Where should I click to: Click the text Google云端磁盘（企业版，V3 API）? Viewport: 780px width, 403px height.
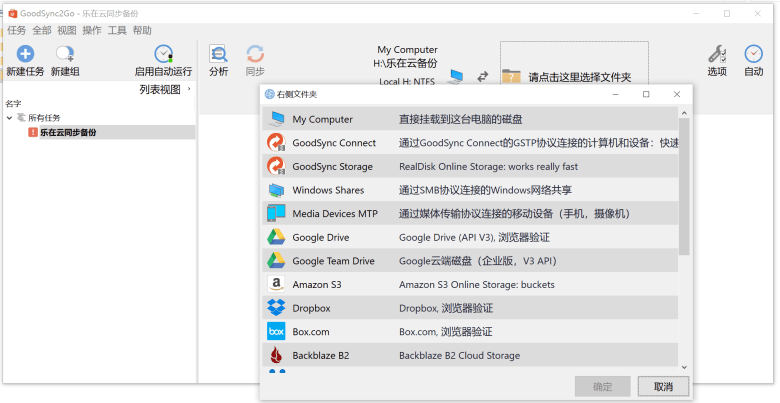[x=479, y=261]
